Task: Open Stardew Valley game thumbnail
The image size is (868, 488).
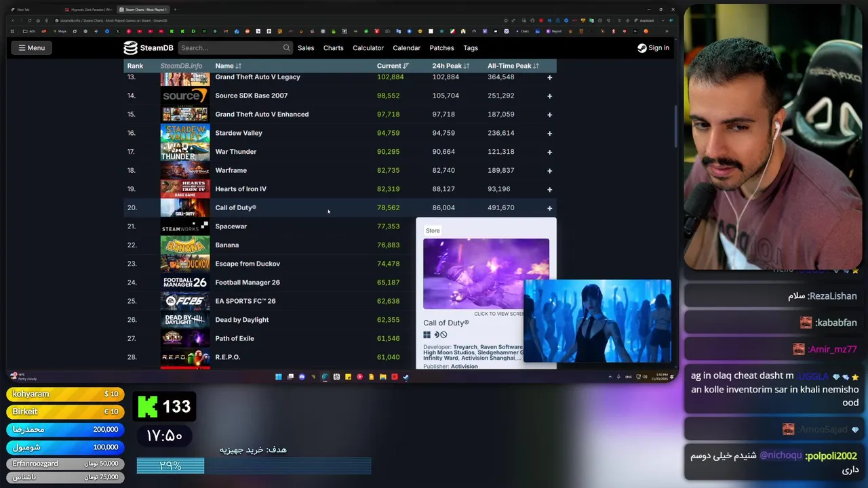Action: coord(185,133)
